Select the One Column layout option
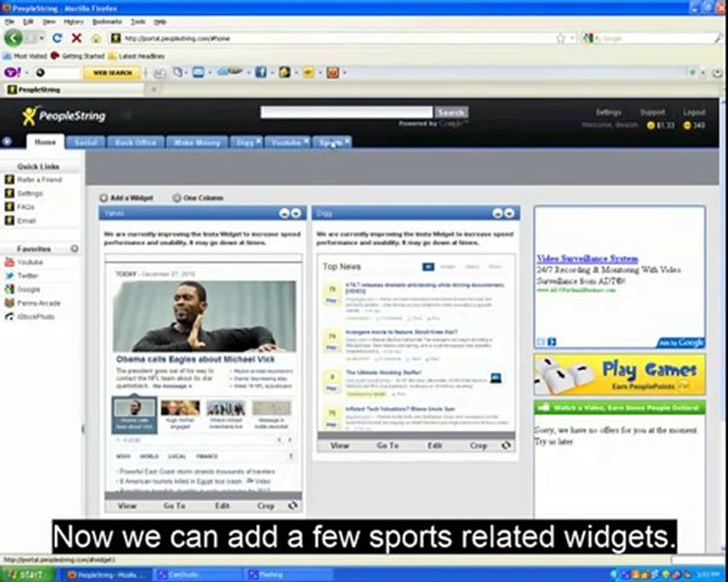 [x=198, y=198]
